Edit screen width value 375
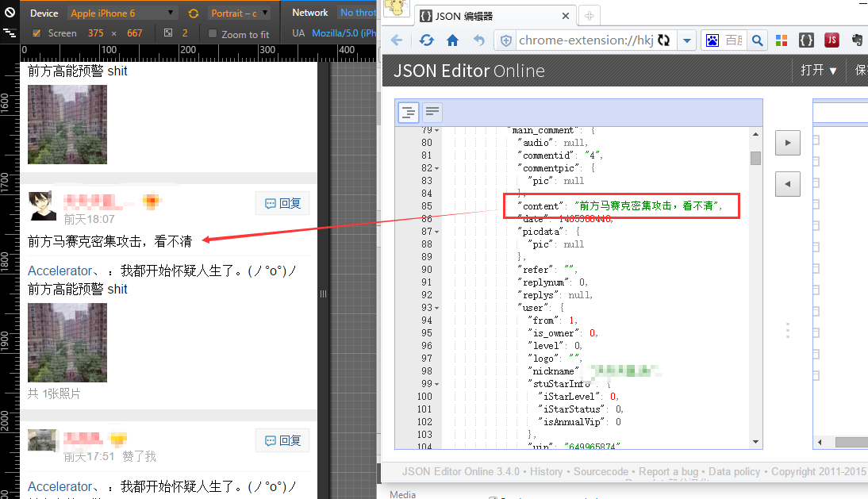 (95, 33)
